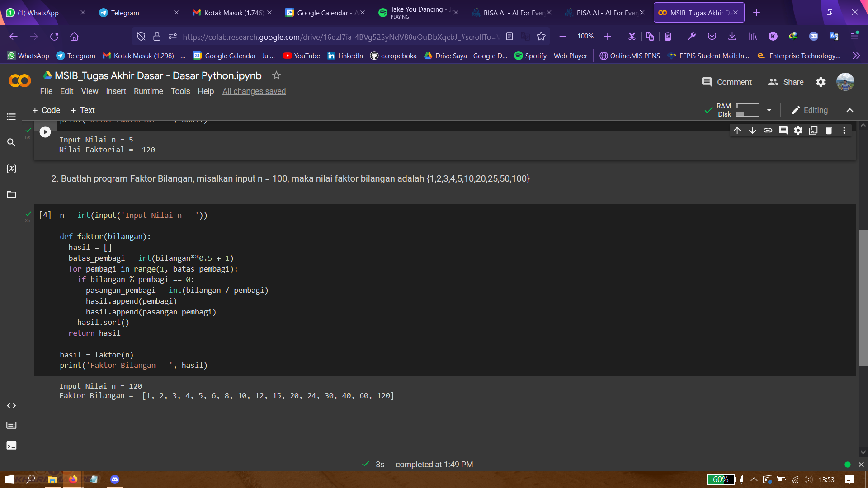Run the factorial code cell
Screen dimensions: 868x488
click(x=45, y=132)
